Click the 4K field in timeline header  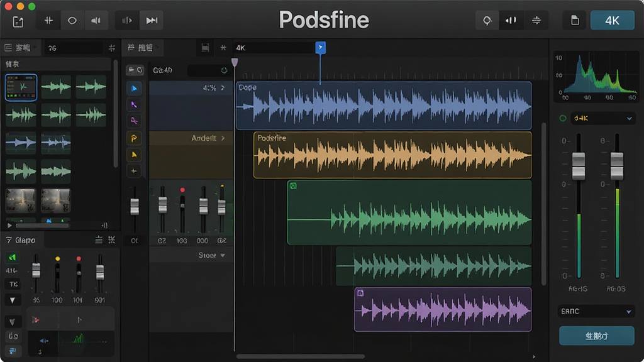click(x=274, y=48)
